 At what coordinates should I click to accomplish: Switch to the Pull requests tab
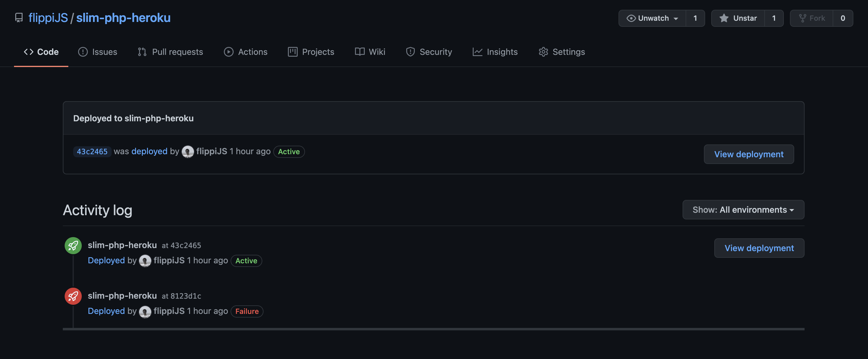point(170,52)
